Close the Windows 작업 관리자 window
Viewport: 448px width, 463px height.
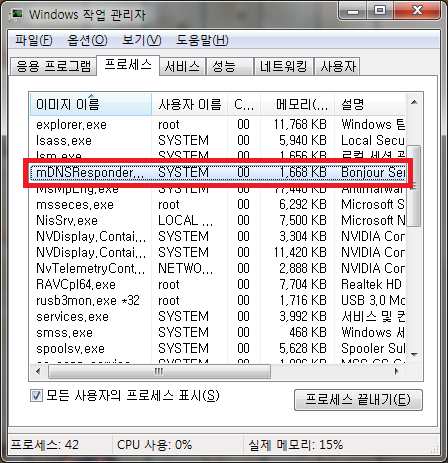(x=417, y=11)
